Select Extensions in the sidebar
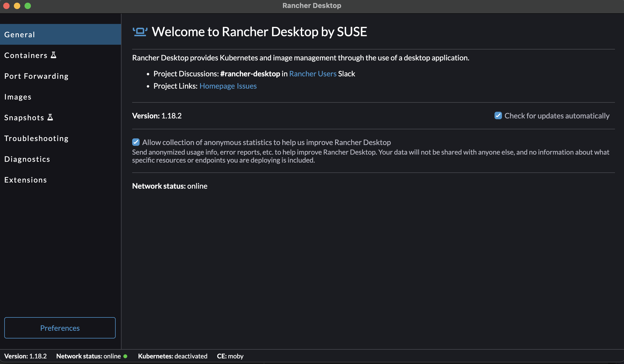The width and height of the screenshot is (624, 364). pyautogui.click(x=26, y=180)
